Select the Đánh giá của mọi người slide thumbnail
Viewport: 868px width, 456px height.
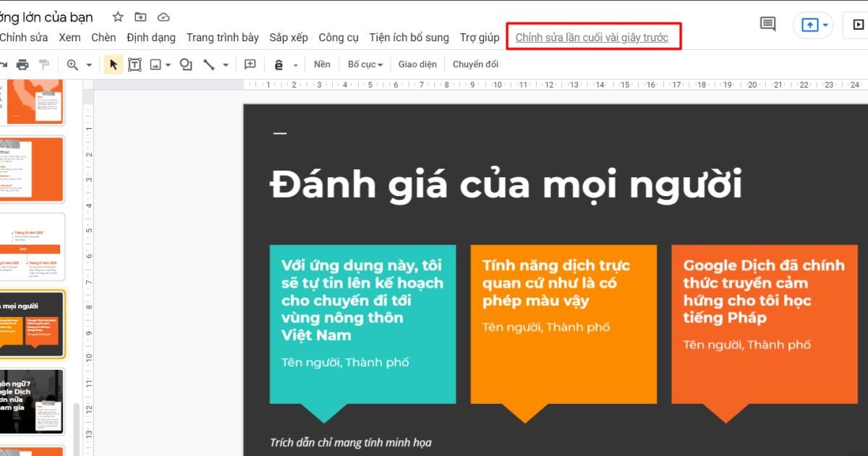coord(33,324)
